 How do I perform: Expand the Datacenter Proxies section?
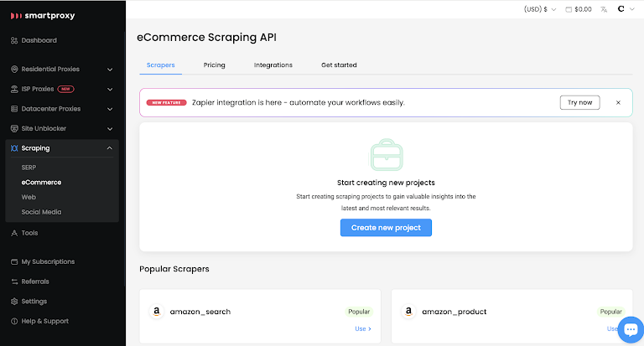[110, 109]
